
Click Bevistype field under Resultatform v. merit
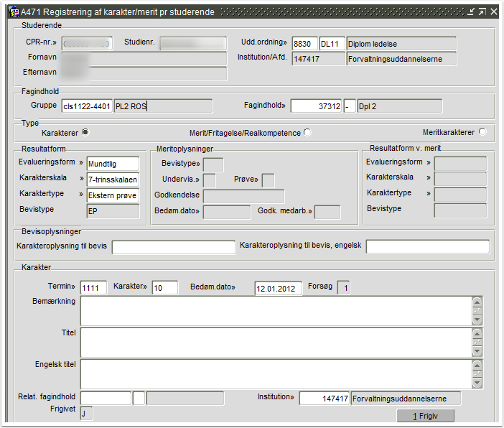460,210
